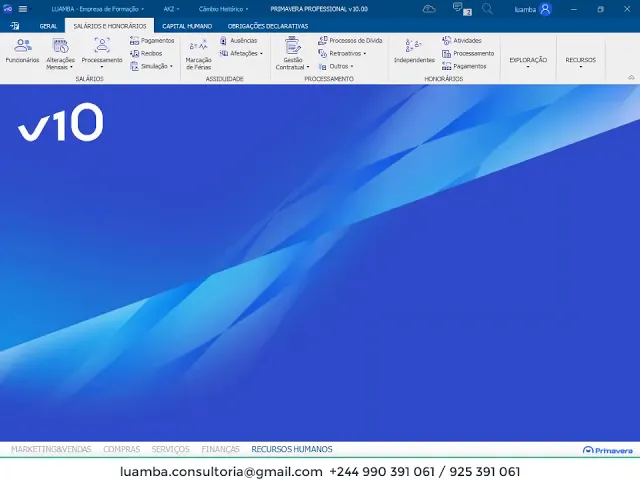
Task: Open Obrigações Declarativas tab
Action: tap(268, 26)
